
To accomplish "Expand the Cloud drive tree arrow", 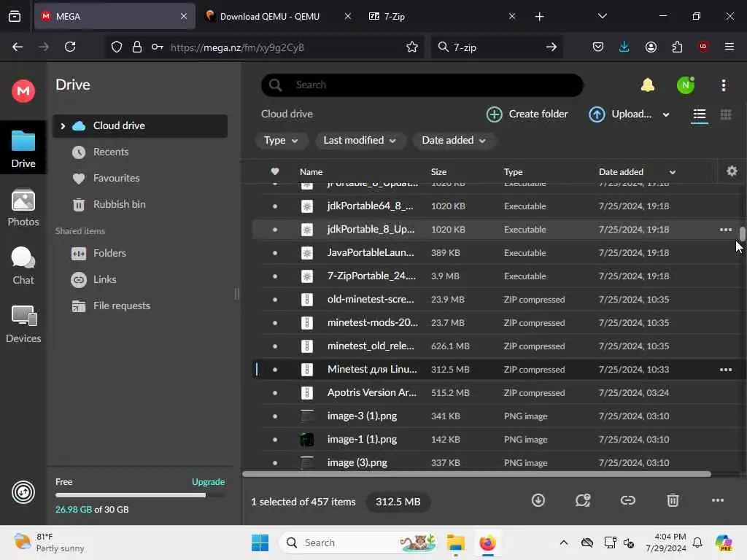I will [63, 125].
